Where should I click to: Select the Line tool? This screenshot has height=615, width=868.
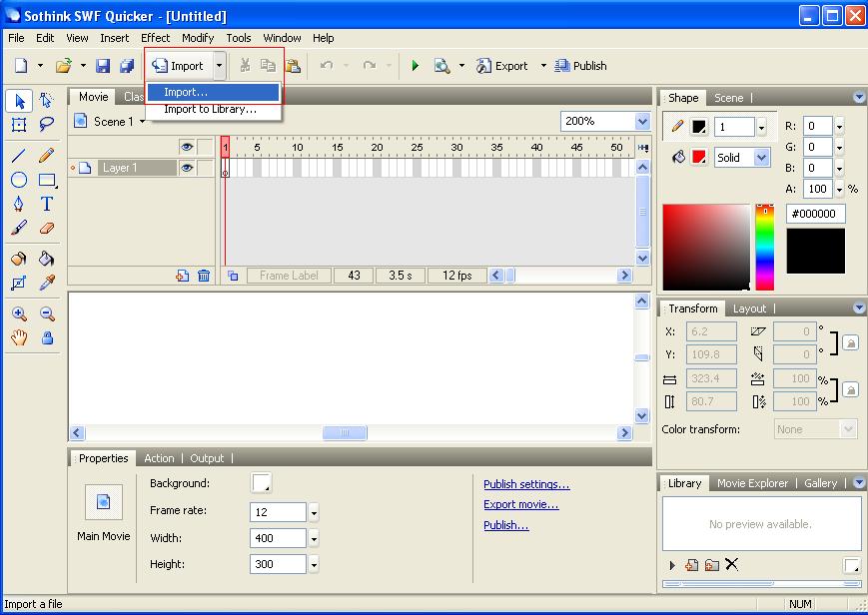pos(19,156)
